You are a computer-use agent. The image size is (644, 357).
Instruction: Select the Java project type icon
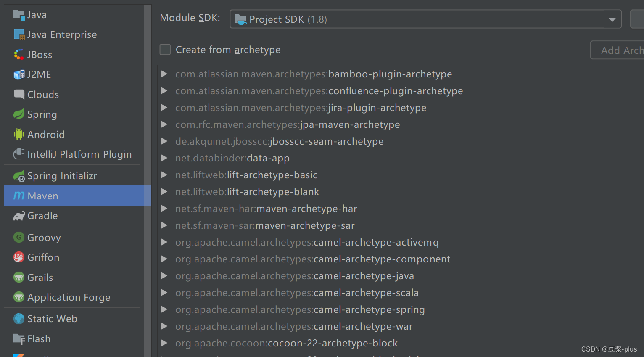19,15
